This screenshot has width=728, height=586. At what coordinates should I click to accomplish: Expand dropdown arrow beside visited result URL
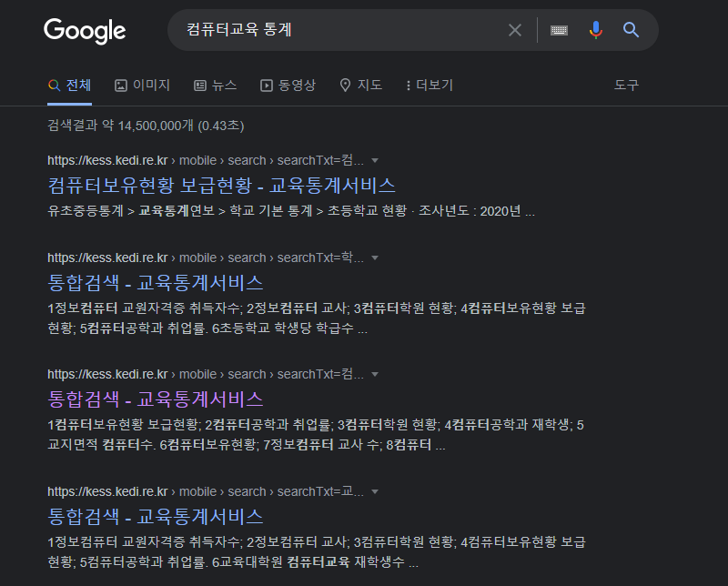tap(375, 375)
